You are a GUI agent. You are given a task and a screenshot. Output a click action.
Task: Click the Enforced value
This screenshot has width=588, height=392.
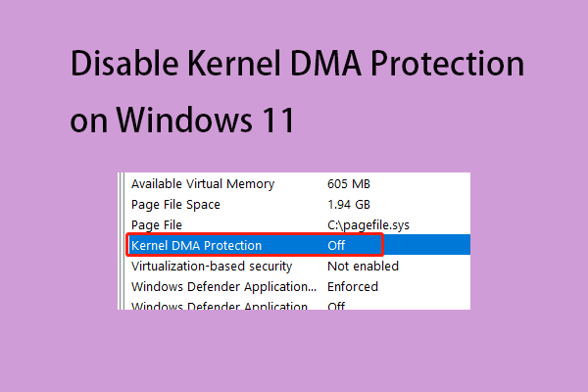(x=354, y=286)
